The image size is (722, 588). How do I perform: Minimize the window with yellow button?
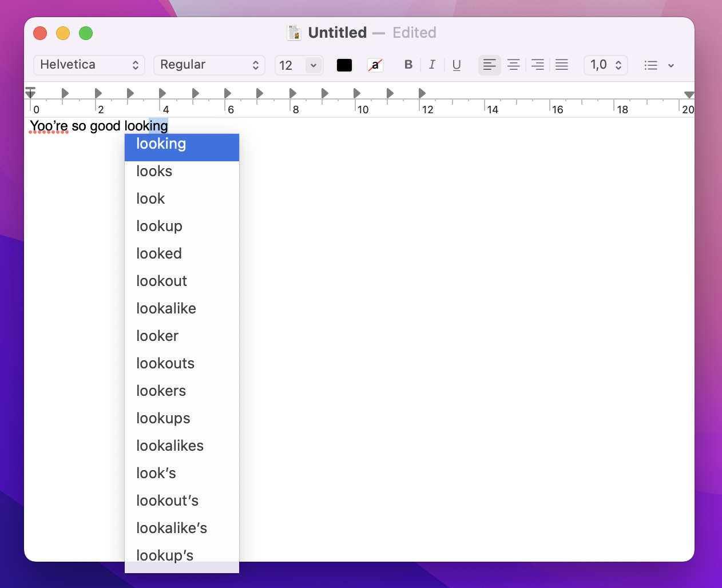point(63,33)
